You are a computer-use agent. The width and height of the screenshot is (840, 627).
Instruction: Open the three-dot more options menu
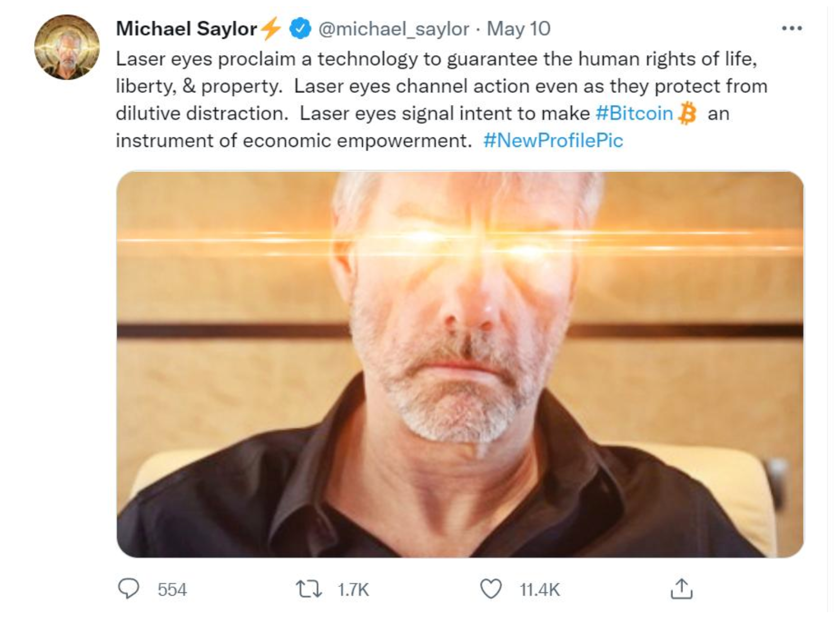coord(792,29)
